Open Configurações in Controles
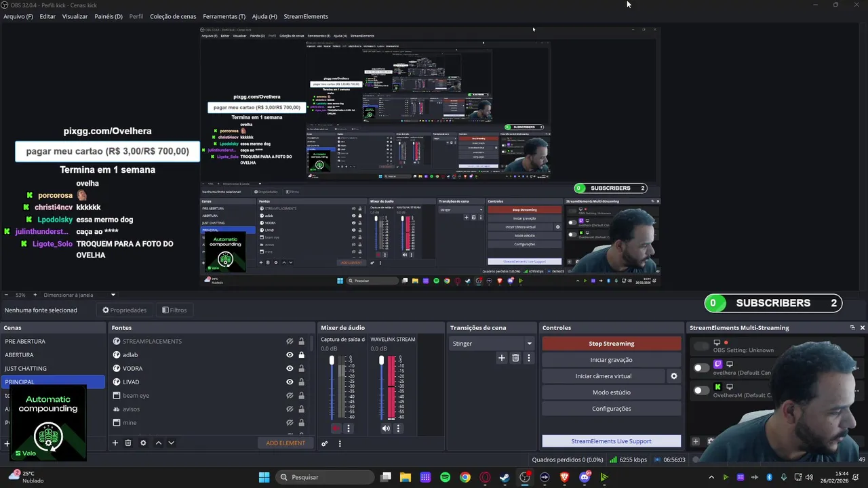 pyautogui.click(x=611, y=409)
